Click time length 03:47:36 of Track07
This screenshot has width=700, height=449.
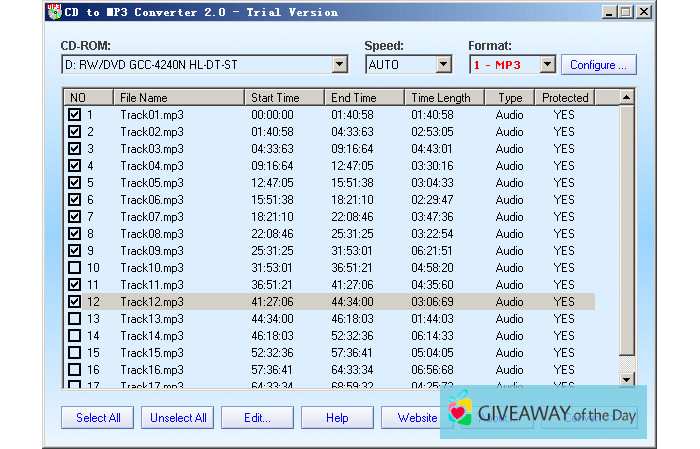(x=432, y=216)
